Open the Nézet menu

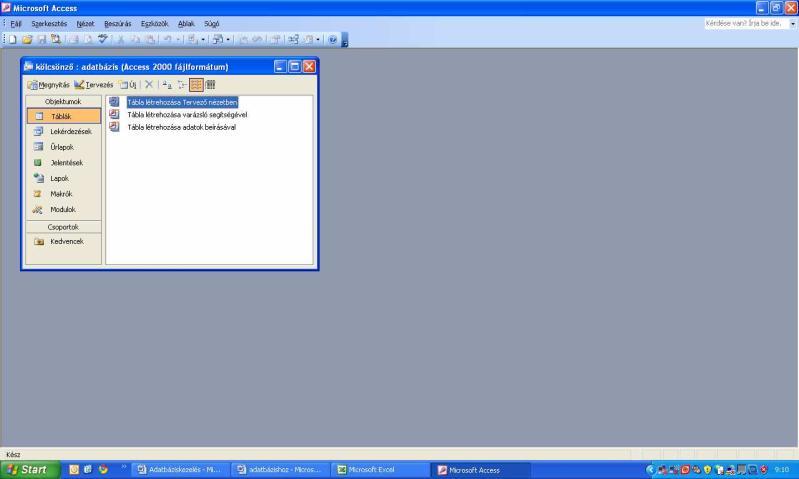(x=85, y=23)
